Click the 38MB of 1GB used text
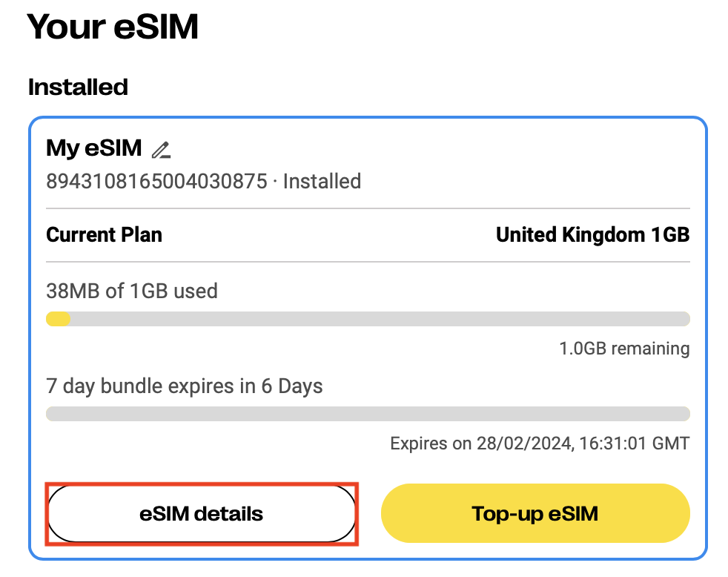Image resolution: width=728 pixels, height=577 pixels. 132,291
